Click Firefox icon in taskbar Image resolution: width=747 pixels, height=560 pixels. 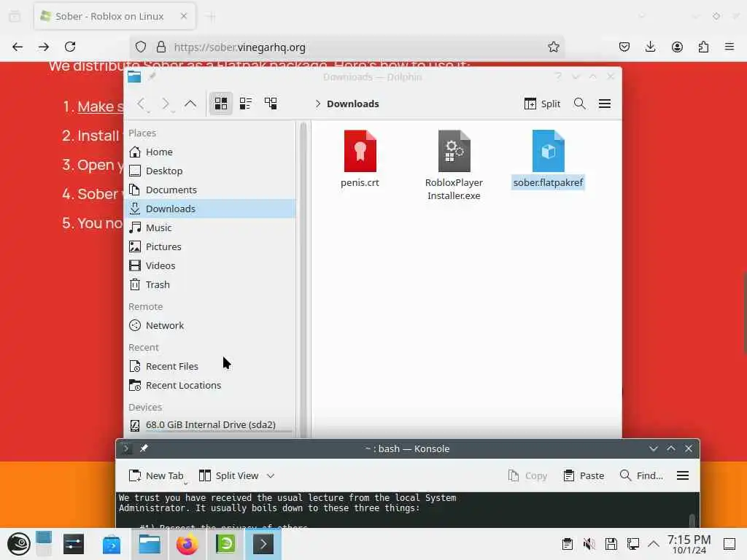pyautogui.click(x=187, y=544)
